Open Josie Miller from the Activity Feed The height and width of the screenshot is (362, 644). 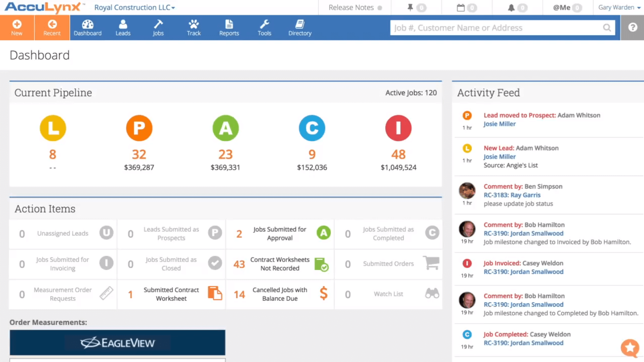(499, 124)
